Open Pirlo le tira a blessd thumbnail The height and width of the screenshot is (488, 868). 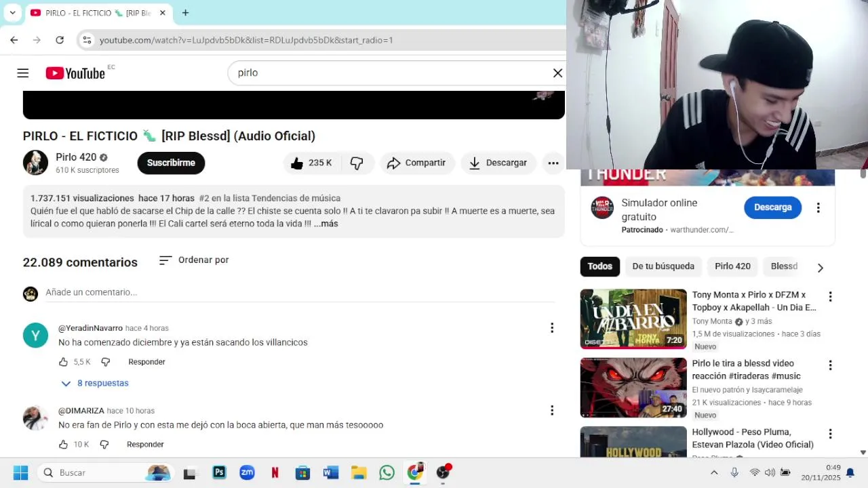pos(633,388)
